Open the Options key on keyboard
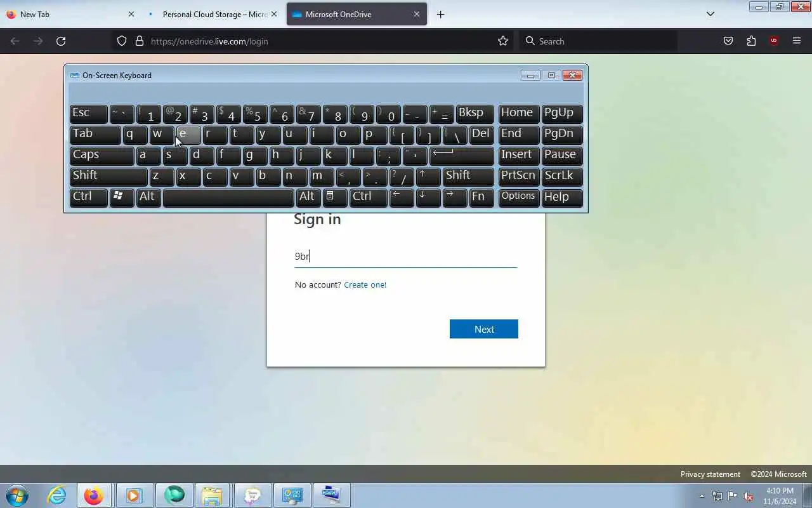This screenshot has height=508, width=812. 518,197
